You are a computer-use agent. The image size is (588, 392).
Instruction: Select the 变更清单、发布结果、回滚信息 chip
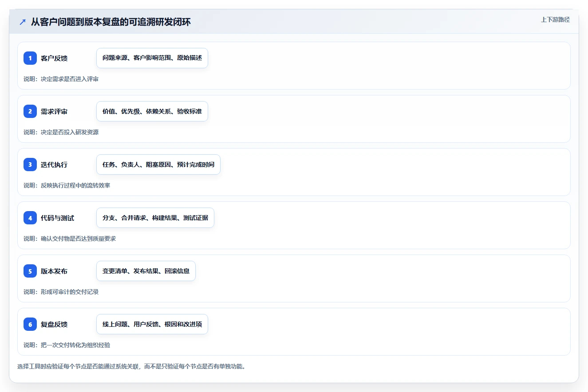146,271
